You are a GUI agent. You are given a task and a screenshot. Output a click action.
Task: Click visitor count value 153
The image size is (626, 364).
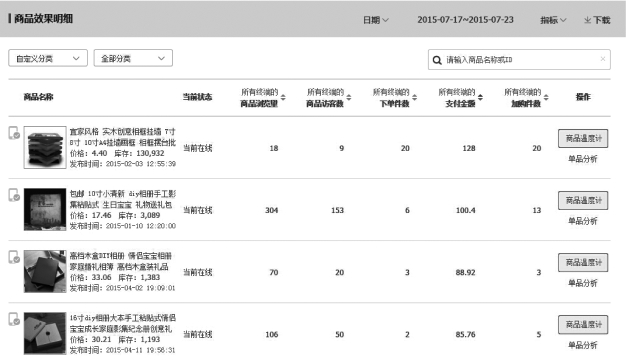tap(337, 210)
